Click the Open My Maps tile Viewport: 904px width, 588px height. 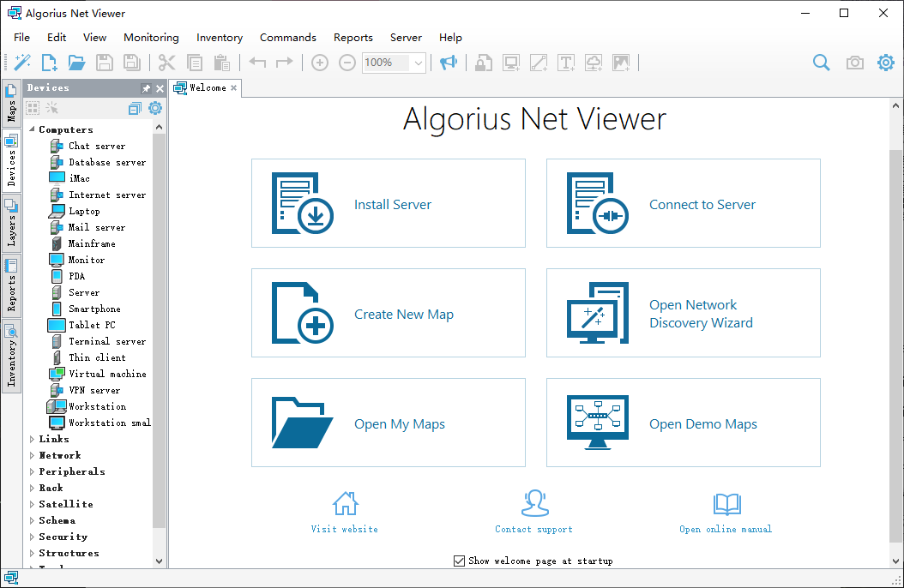[389, 423]
